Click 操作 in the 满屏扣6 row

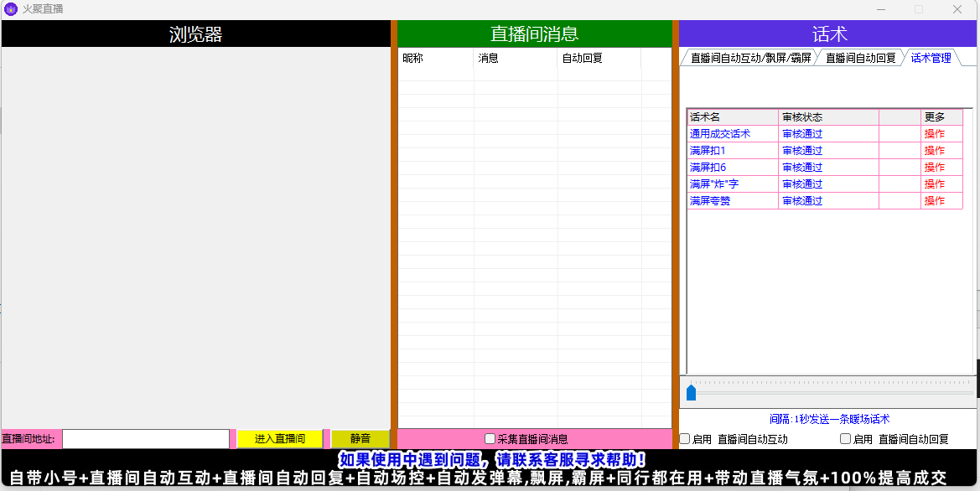pos(934,168)
